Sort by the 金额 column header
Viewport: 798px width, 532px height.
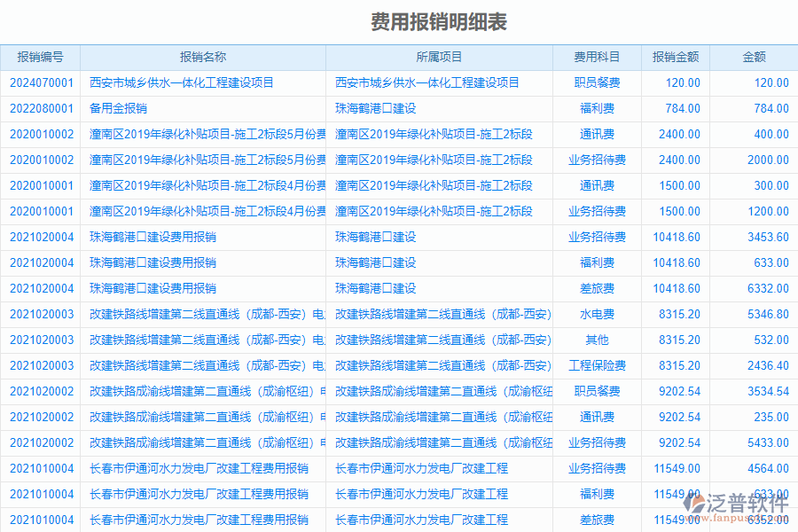click(753, 56)
